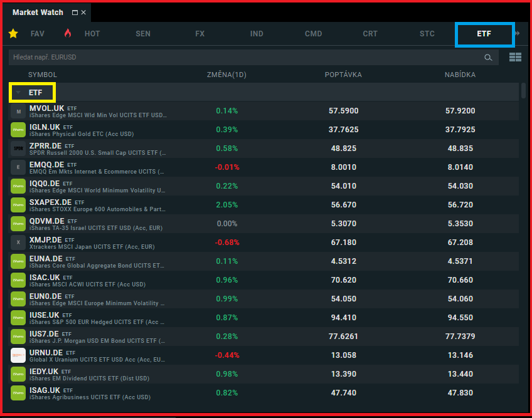Select the SXAPEX.DE row
Viewport: 532px width, 418px height.
263,205
